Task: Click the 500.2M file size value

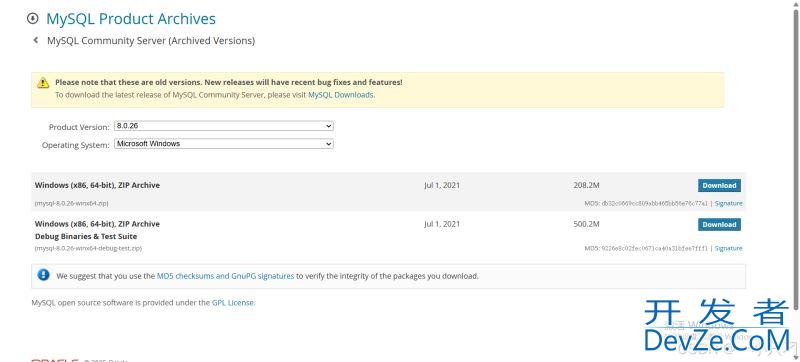Action: tap(586, 224)
